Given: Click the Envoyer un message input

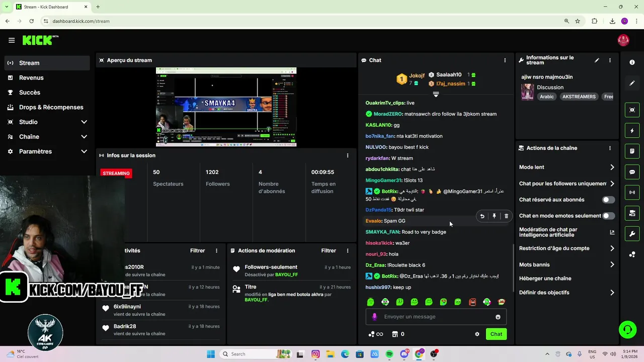Looking at the screenshot, I should coord(436,317).
